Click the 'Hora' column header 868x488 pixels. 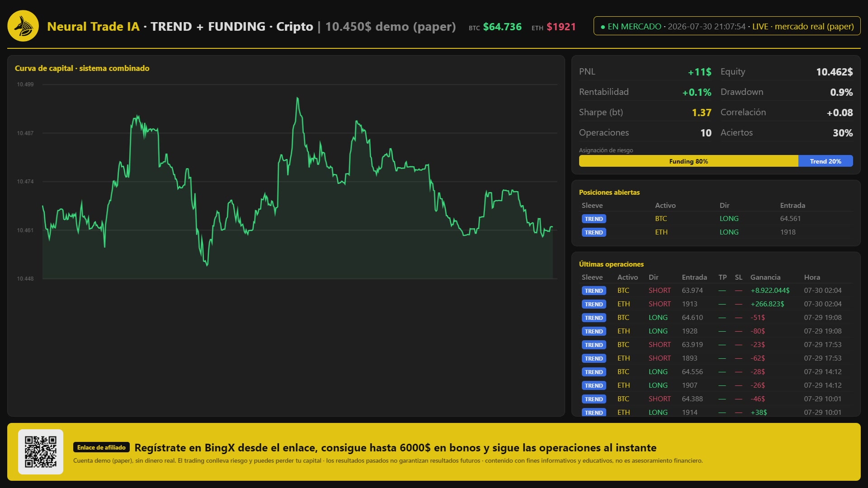coord(812,277)
